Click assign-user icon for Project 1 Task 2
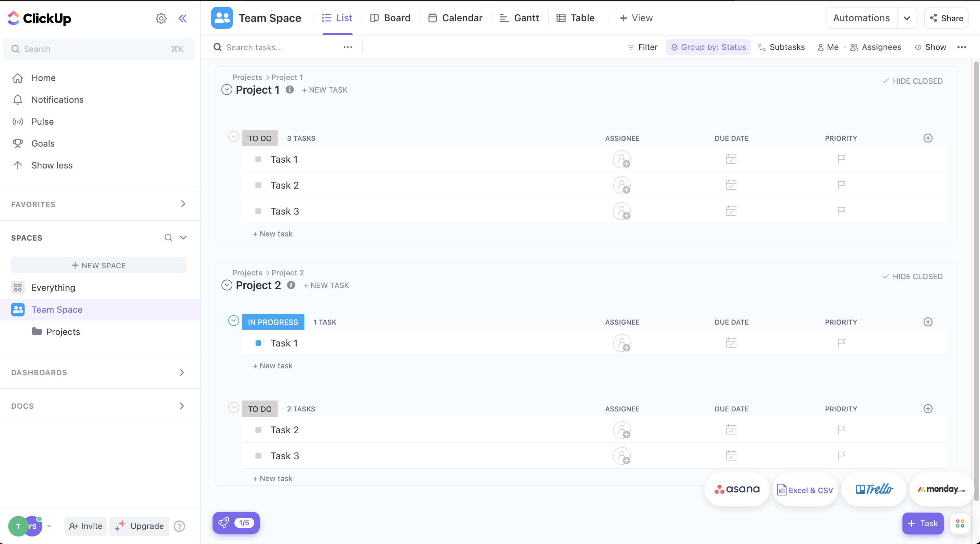 click(622, 185)
